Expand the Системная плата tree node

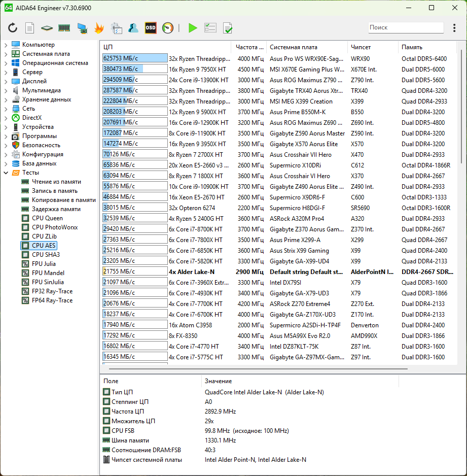(6, 54)
